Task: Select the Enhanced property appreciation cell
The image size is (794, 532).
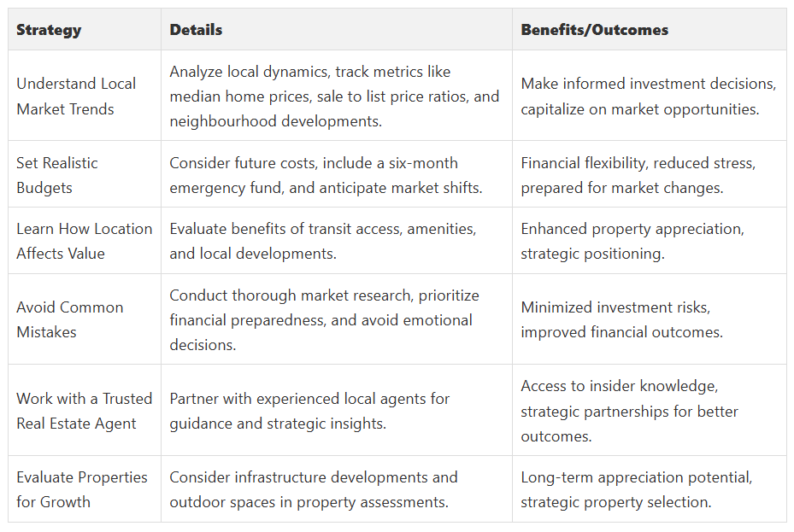Action: click(x=632, y=241)
